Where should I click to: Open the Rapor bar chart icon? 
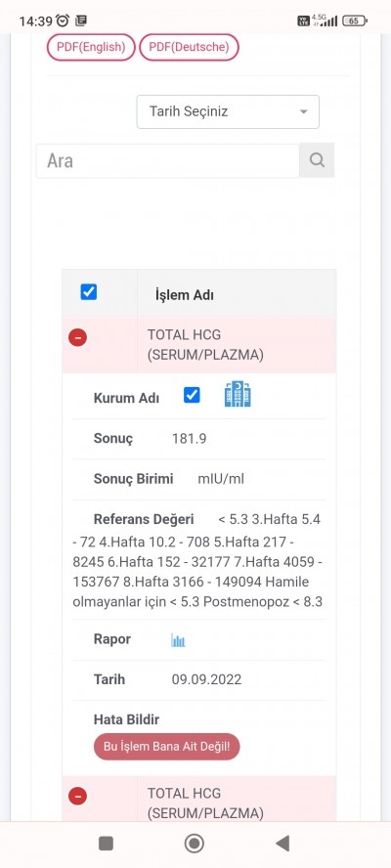pyautogui.click(x=178, y=640)
